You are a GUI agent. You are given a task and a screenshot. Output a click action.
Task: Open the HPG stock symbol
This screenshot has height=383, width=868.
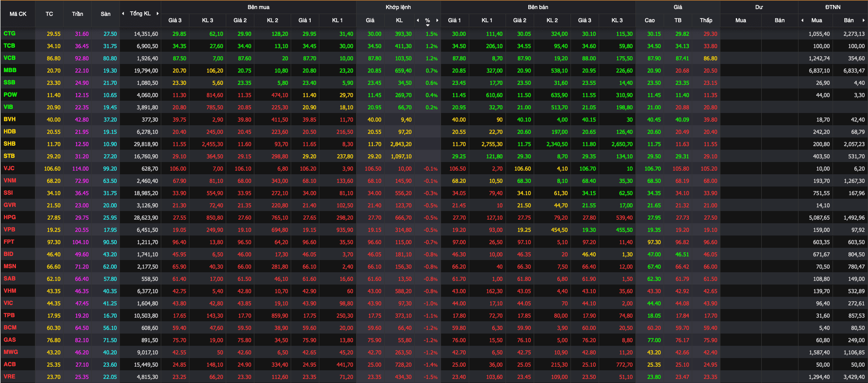[x=10, y=217]
